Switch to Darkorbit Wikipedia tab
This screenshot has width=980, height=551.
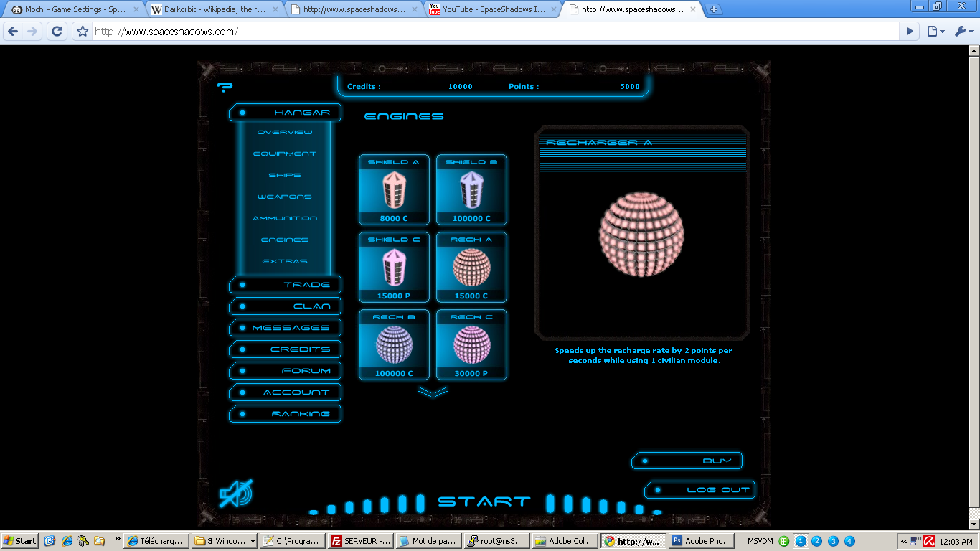click(x=215, y=10)
